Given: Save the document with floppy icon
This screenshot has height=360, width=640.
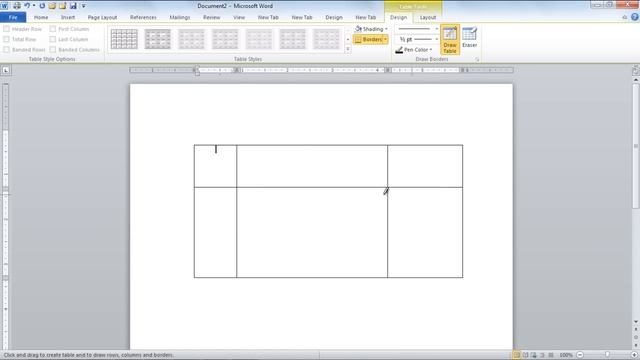Looking at the screenshot, I should pyautogui.click(x=73, y=6).
